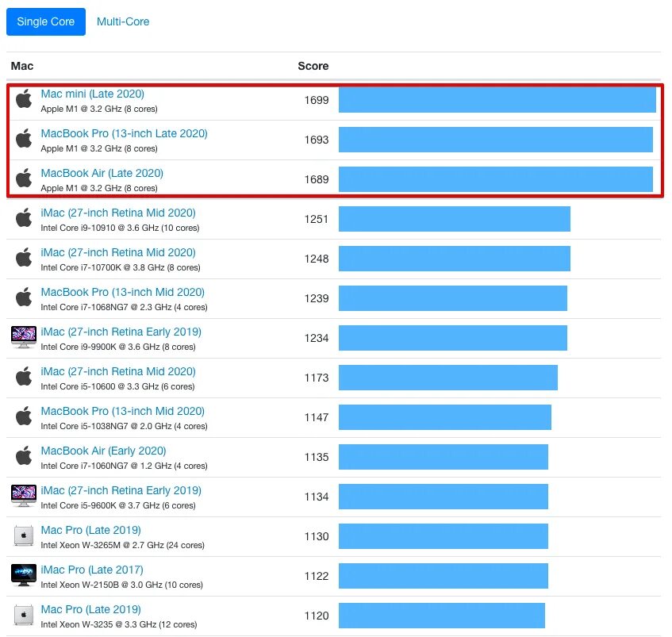Click the score value 1693
Image resolution: width=672 pixels, height=637 pixels.
coord(317,140)
